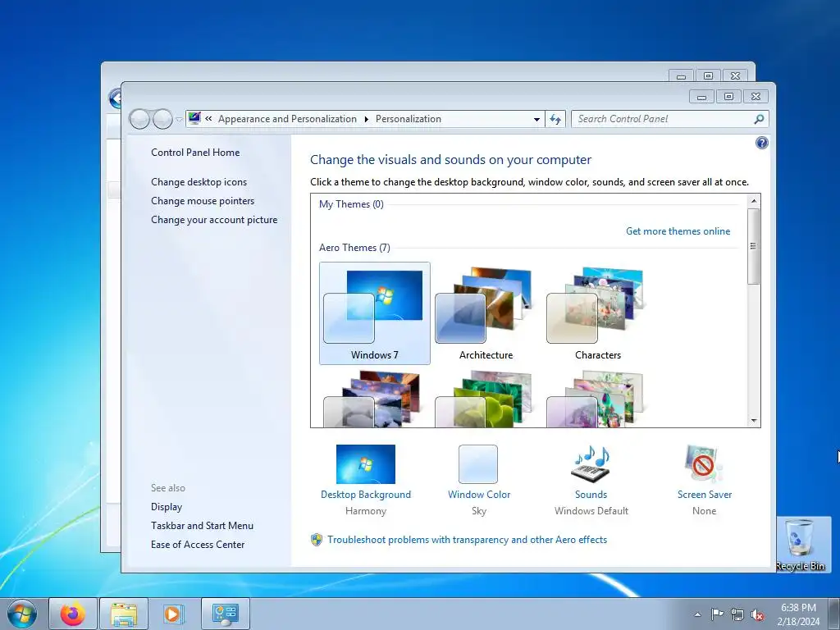Open Change mouse pointers
Image resolution: width=840 pixels, height=630 pixels.
coord(203,201)
